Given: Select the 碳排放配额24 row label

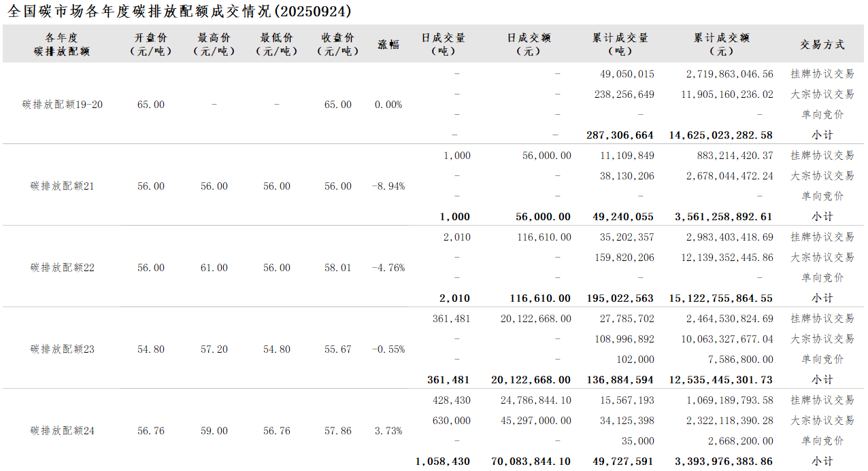Looking at the screenshot, I should click(x=62, y=431).
